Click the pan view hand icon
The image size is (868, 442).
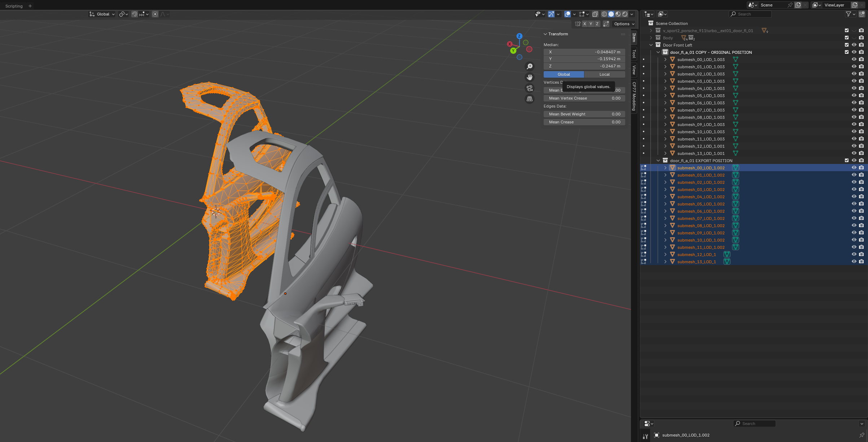coord(529,77)
